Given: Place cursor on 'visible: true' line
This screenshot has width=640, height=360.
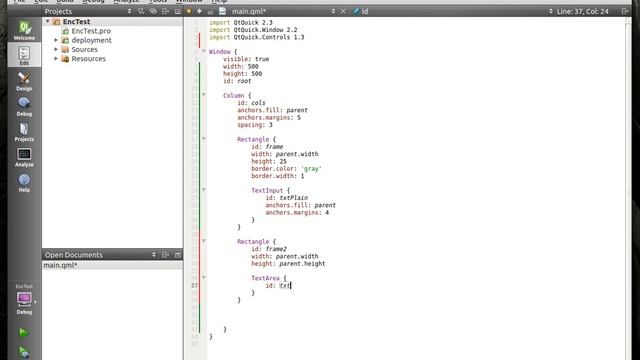Looking at the screenshot, I should (x=246, y=59).
